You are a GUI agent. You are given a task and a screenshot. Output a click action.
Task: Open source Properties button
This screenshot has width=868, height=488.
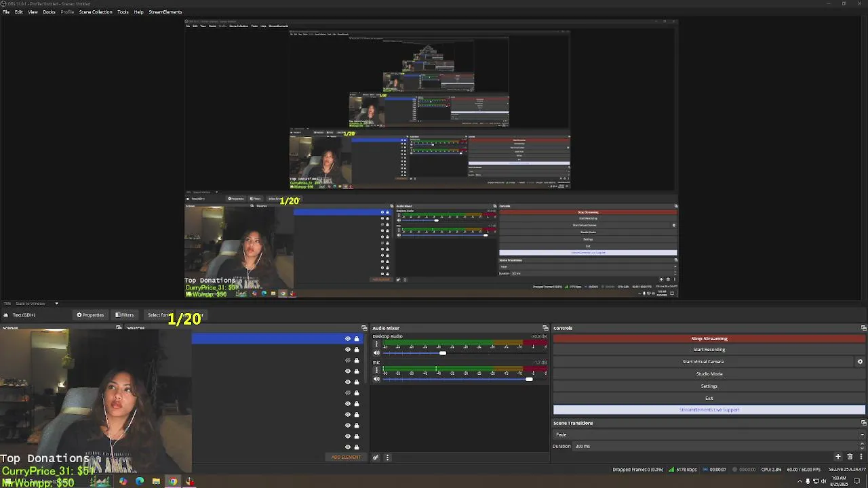90,315
